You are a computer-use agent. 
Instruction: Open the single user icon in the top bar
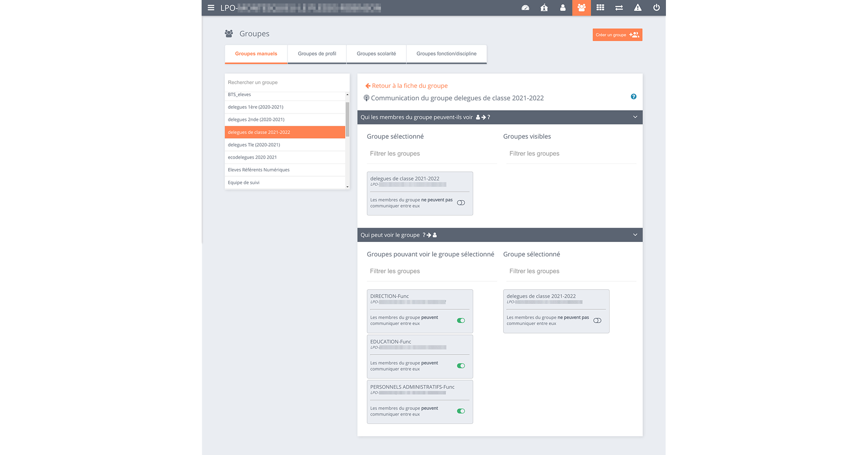point(563,8)
